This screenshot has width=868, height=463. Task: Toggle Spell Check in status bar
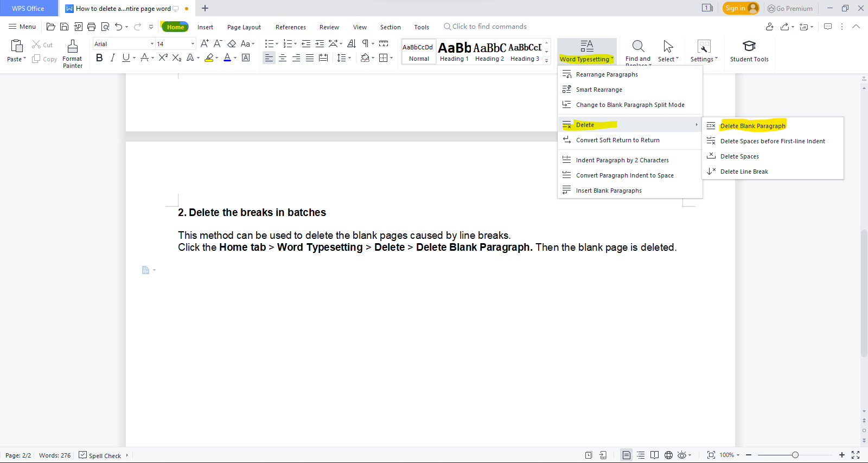point(100,455)
